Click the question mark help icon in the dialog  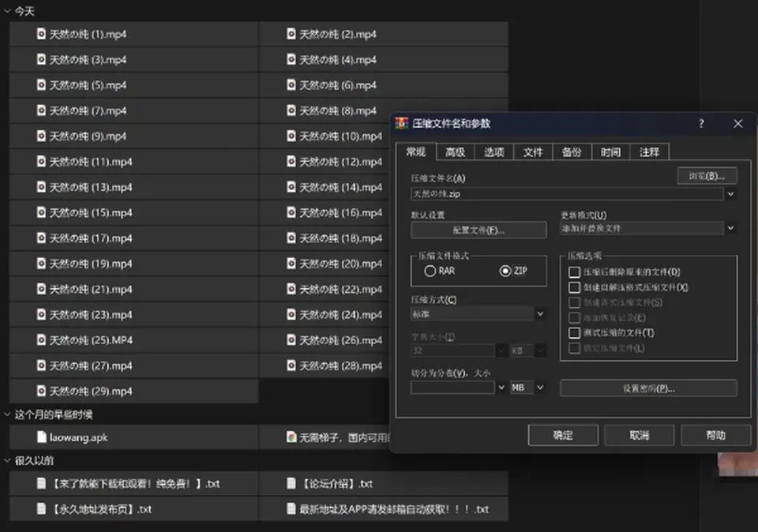point(701,124)
